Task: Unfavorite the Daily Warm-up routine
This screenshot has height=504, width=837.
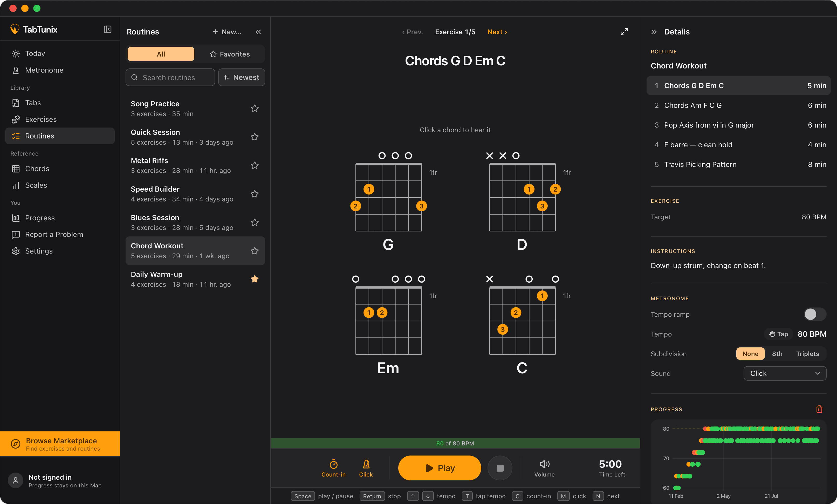Action: click(255, 279)
